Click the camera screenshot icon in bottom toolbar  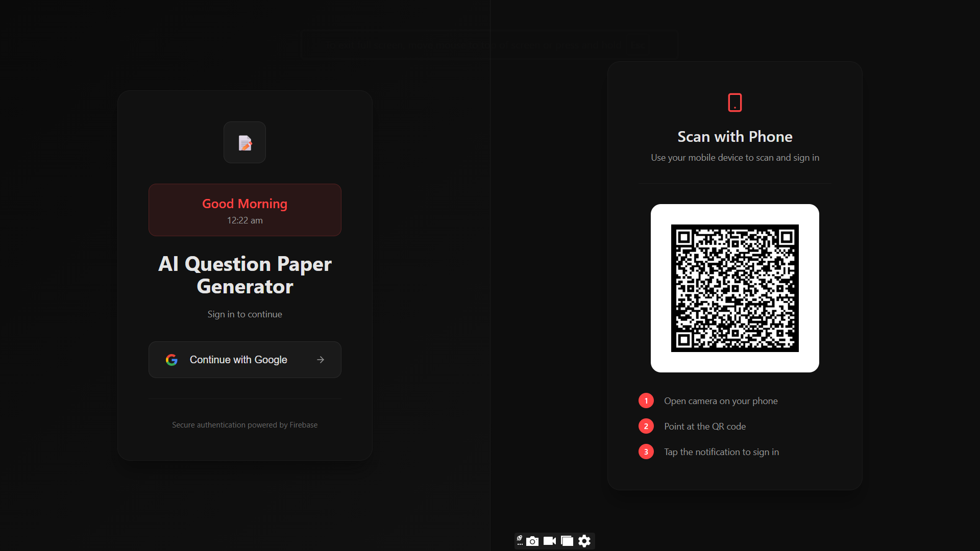pyautogui.click(x=532, y=541)
